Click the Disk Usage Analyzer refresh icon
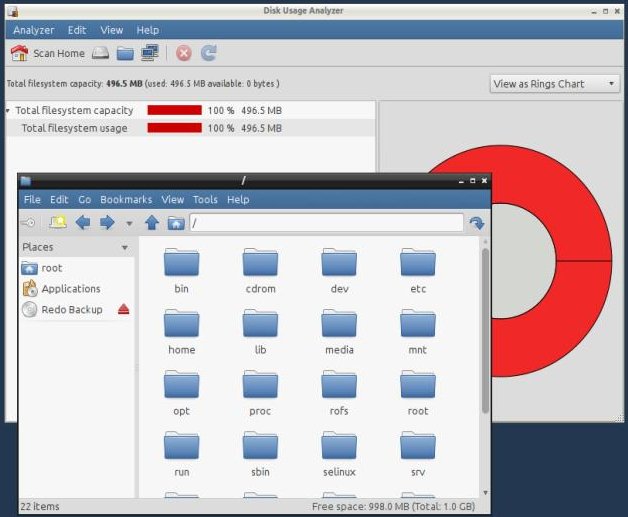 coord(209,53)
